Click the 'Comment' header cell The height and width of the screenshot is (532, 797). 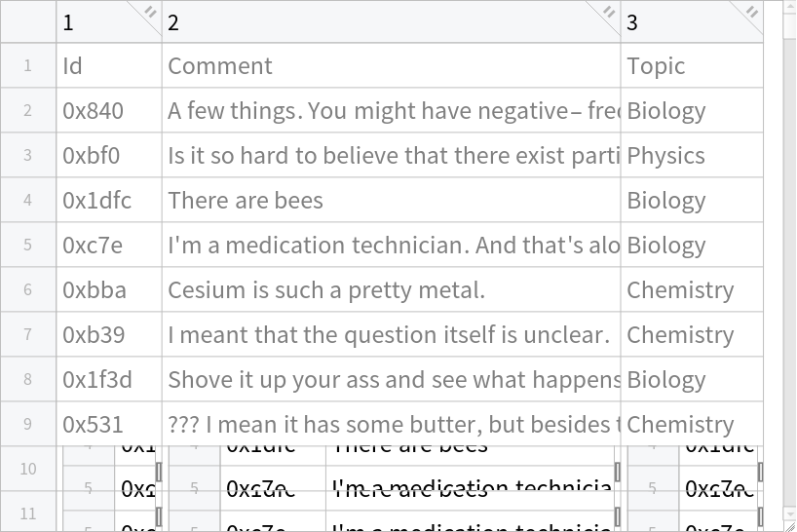[x=391, y=66]
